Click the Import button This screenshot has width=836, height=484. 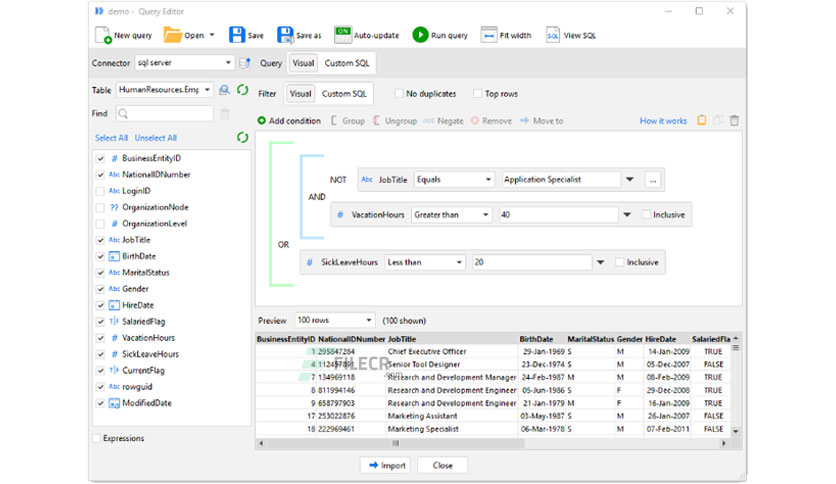point(387,465)
